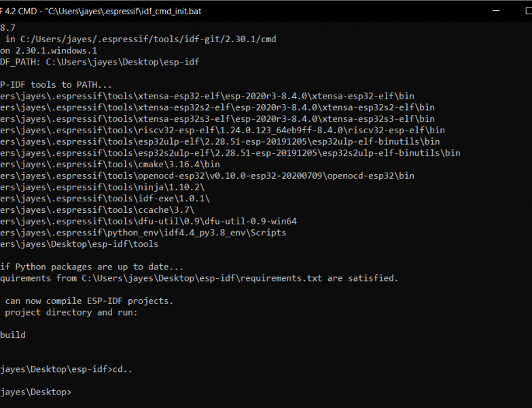Click the openocd-esp32 bin path line
The image size is (532, 408).
[207, 176]
